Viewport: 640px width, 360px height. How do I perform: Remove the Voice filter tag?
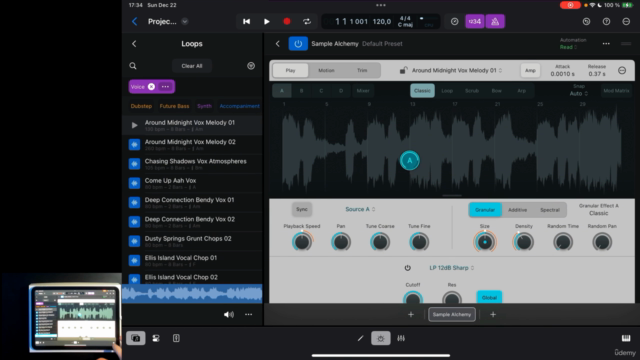(151, 87)
